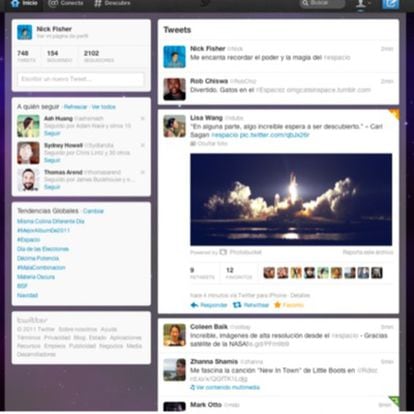Open Nick Fisher's profile avatar in the sidebar
Image resolution: width=414 pixels, height=414 pixels.
[x=25, y=32]
